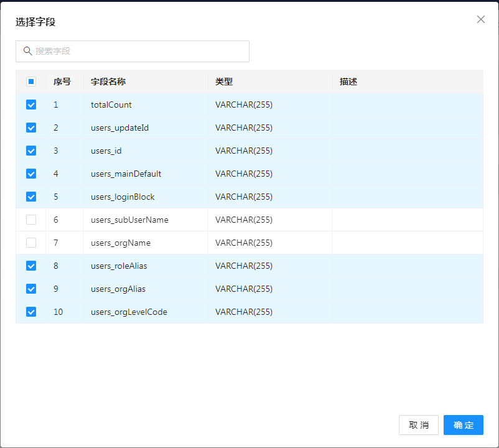Disable the users_loginBlock checkbox

[x=31, y=197]
